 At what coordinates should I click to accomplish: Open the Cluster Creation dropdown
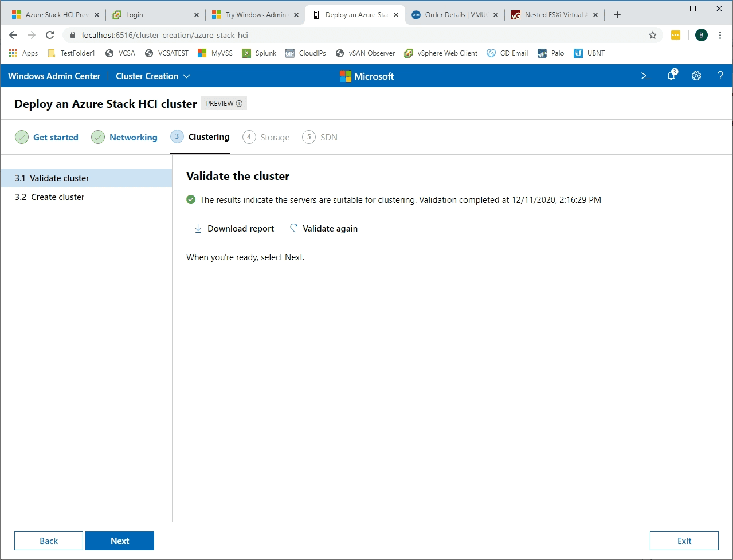tap(152, 76)
